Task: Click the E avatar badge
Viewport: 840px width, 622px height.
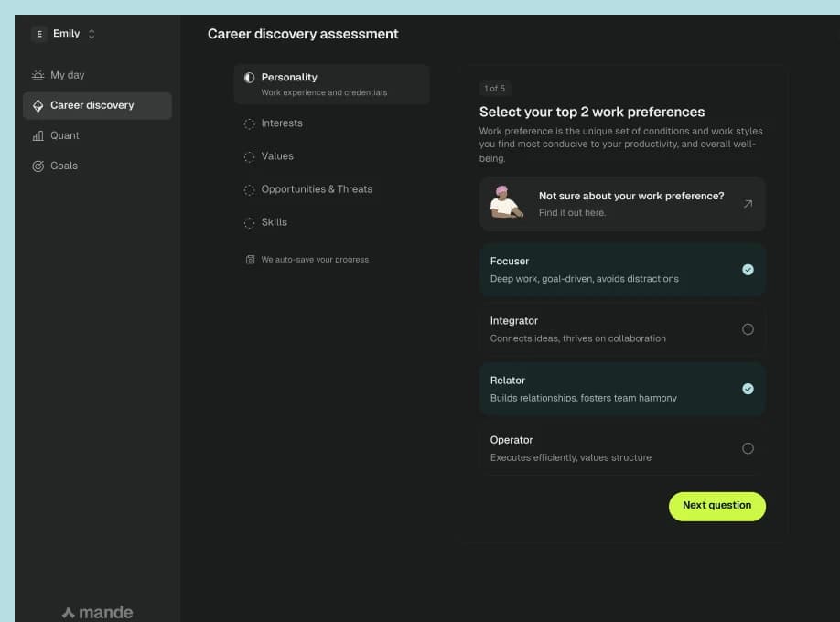Action: (x=39, y=34)
